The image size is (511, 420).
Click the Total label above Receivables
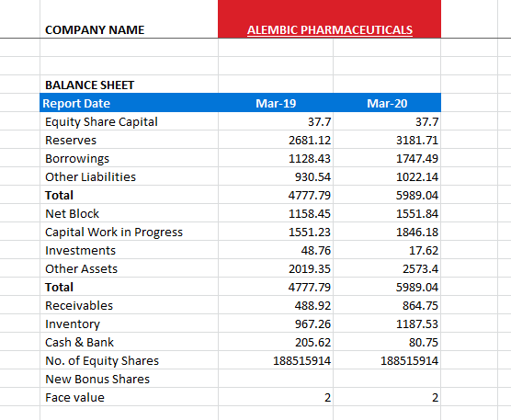click(59, 287)
